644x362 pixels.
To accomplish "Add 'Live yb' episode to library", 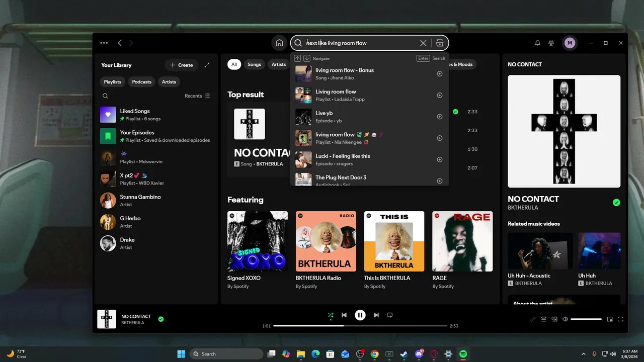I will [x=440, y=117].
